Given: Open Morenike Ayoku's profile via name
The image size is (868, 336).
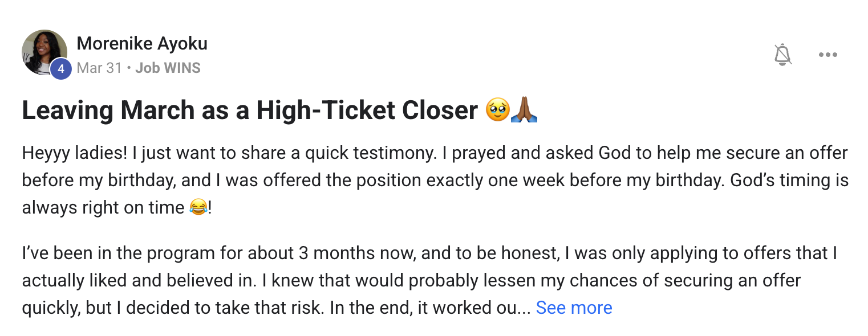Looking at the screenshot, I should tap(142, 43).
